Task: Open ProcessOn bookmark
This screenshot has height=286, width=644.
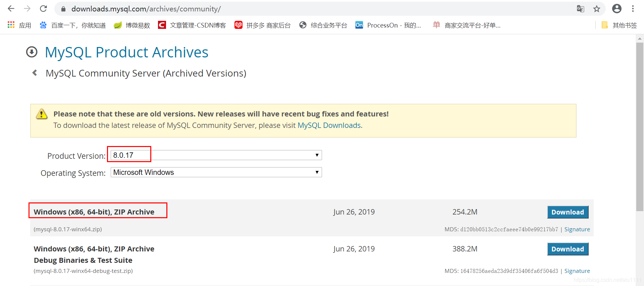Action: coord(388,25)
